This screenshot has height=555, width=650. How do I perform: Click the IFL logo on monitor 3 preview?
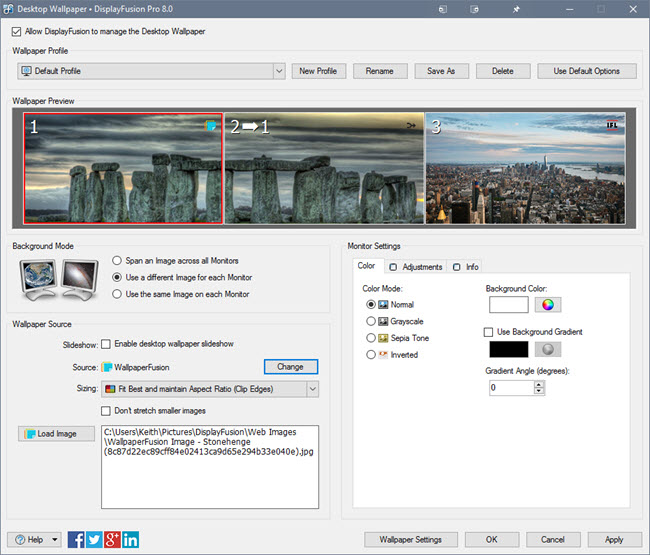point(612,125)
